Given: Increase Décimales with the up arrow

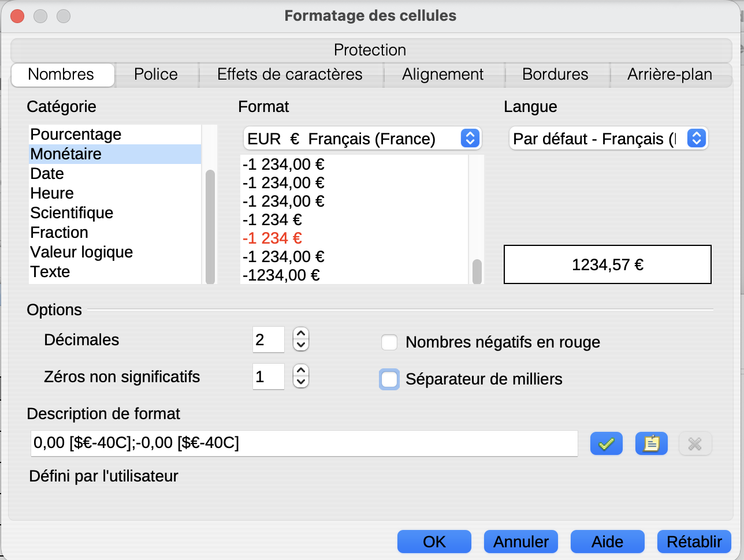Looking at the screenshot, I should click(x=301, y=334).
